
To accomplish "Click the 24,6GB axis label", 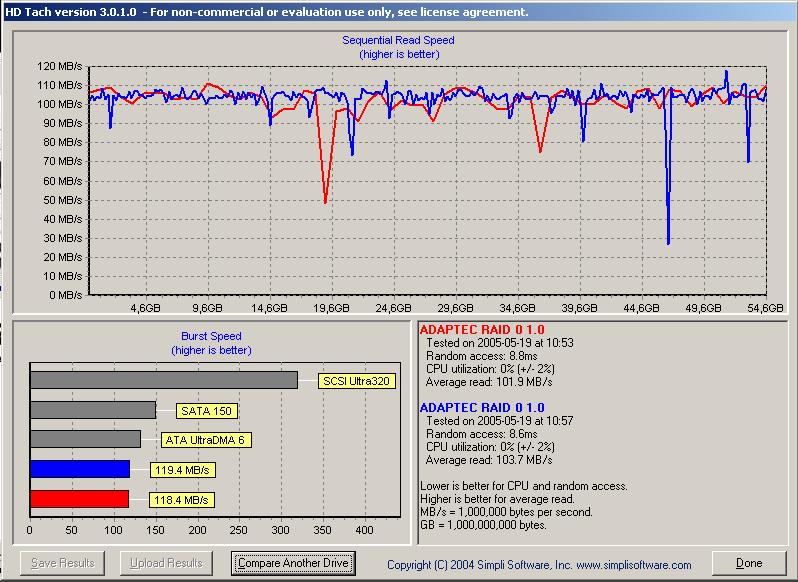I will (393, 308).
